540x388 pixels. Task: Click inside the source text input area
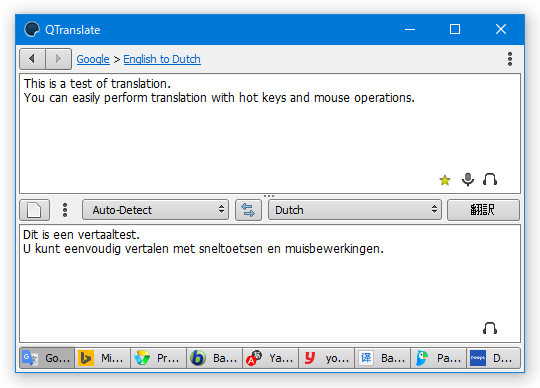point(270,133)
